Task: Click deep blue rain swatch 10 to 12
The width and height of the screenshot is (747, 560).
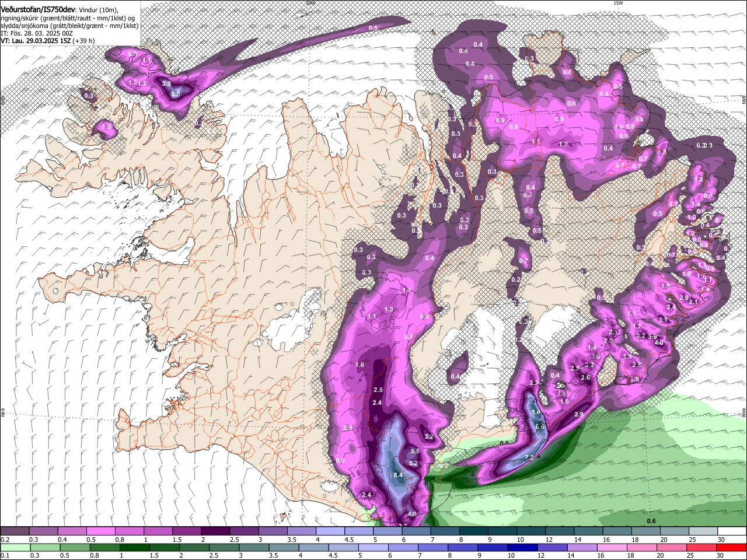Action: pyautogui.click(x=521, y=547)
